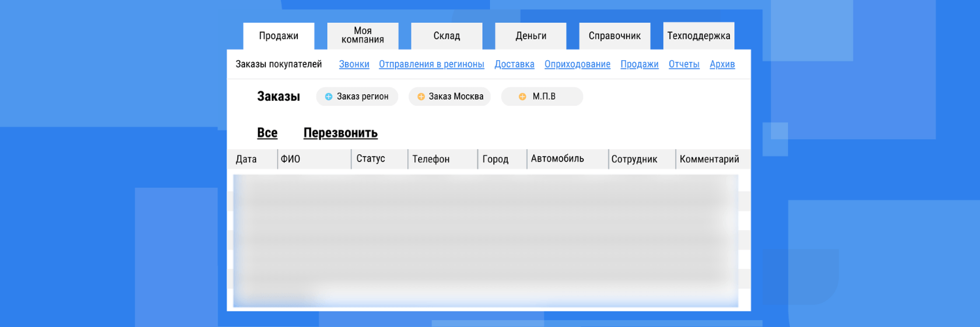This screenshot has height=327, width=980.
Task: Click the orange plus icon on М.П.В
Action: [x=522, y=97]
